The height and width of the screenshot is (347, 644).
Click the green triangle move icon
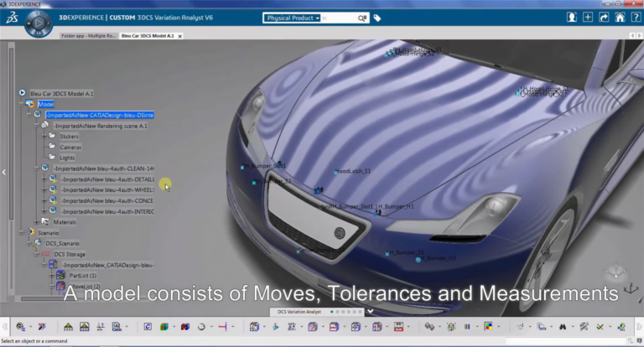tap(68, 327)
